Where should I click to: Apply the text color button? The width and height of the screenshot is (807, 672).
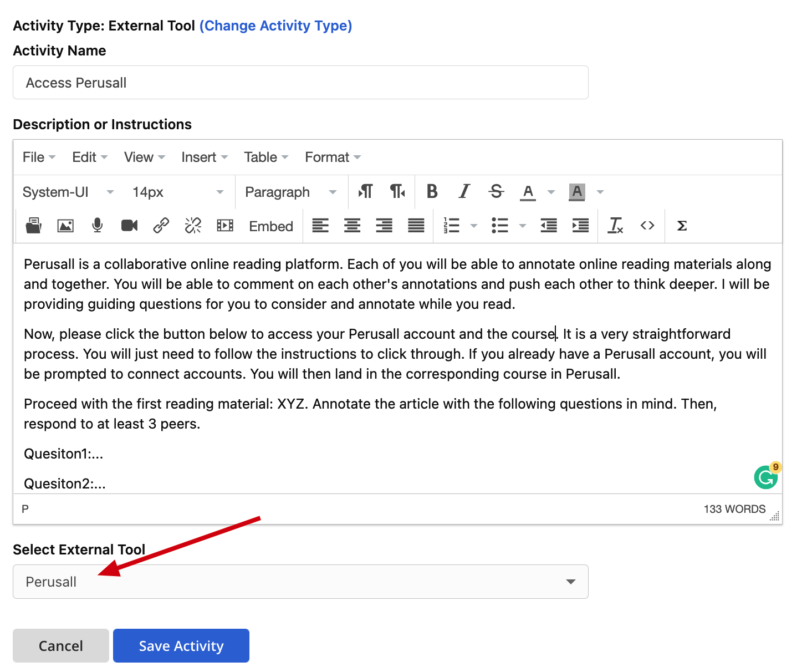(x=528, y=192)
